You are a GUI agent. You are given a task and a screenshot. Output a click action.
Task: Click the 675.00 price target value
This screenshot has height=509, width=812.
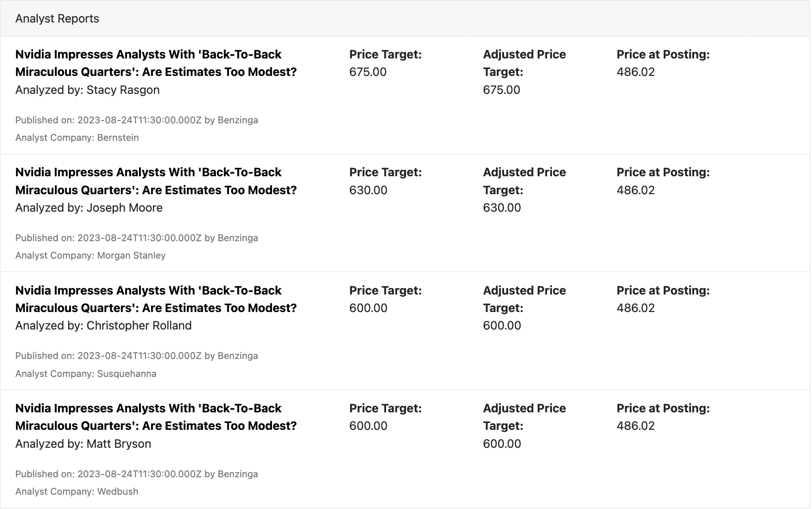(x=368, y=72)
